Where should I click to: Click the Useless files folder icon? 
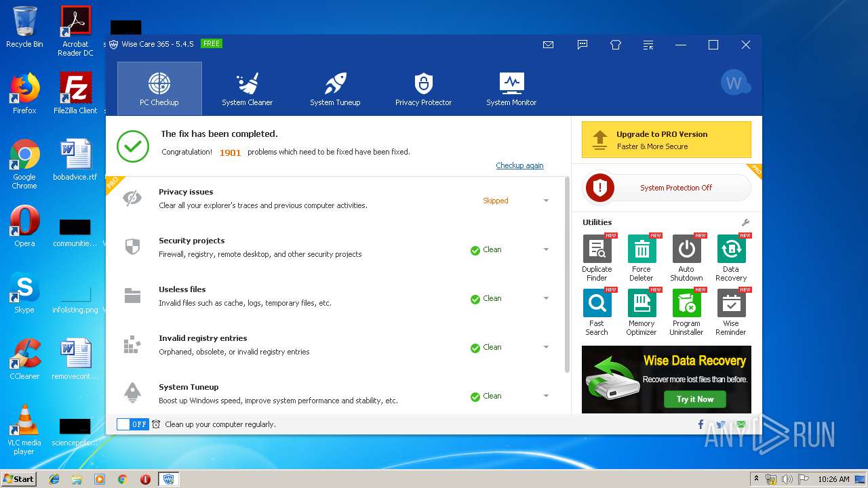point(132,296)
